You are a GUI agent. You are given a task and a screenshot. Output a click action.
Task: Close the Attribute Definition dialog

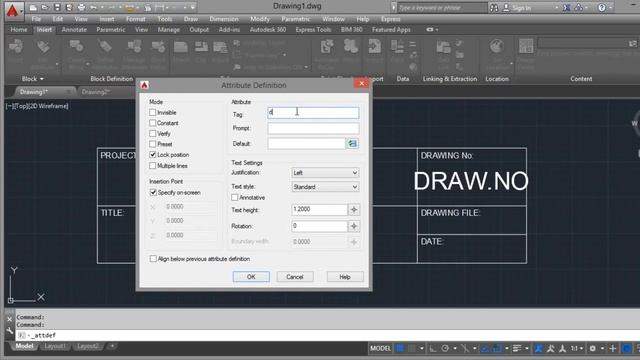click(x=361, y=84)
